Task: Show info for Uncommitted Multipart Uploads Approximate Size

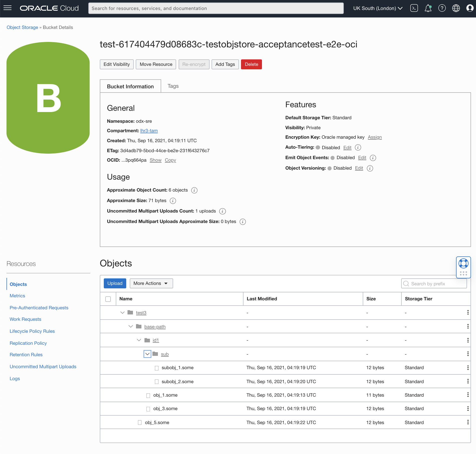Action: coord(243,222)
